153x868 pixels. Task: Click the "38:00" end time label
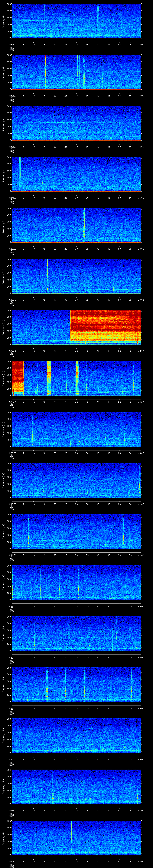(x=141, y=351)
